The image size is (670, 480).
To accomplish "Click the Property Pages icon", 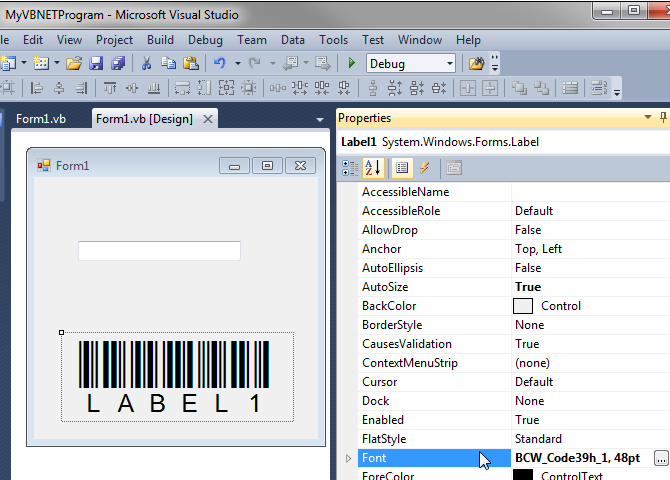I will (x=454, y=168).
